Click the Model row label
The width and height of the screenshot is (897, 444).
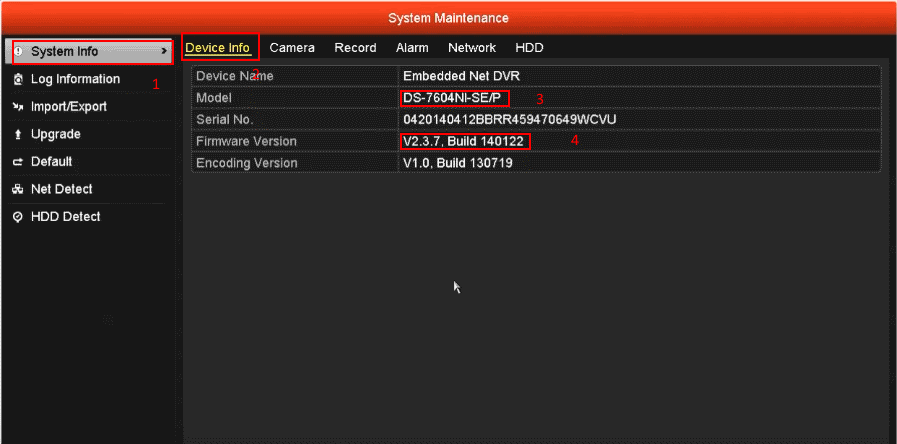click(x=214, y=98)
